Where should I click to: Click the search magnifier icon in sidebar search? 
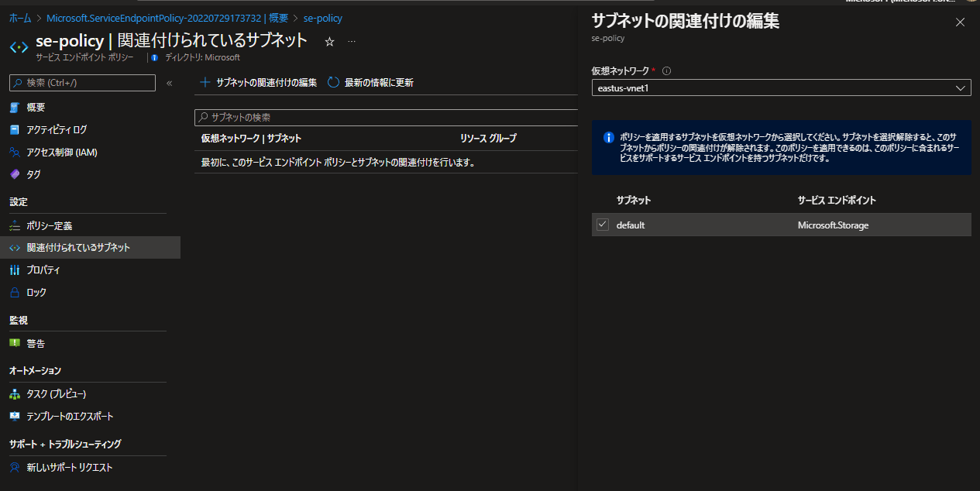tap(18, 83)
